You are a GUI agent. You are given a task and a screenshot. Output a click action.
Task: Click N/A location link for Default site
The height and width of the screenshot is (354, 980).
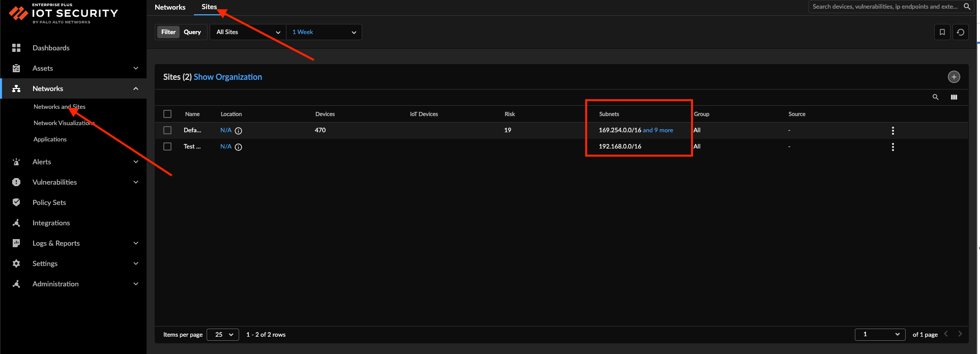coord(226,130)
